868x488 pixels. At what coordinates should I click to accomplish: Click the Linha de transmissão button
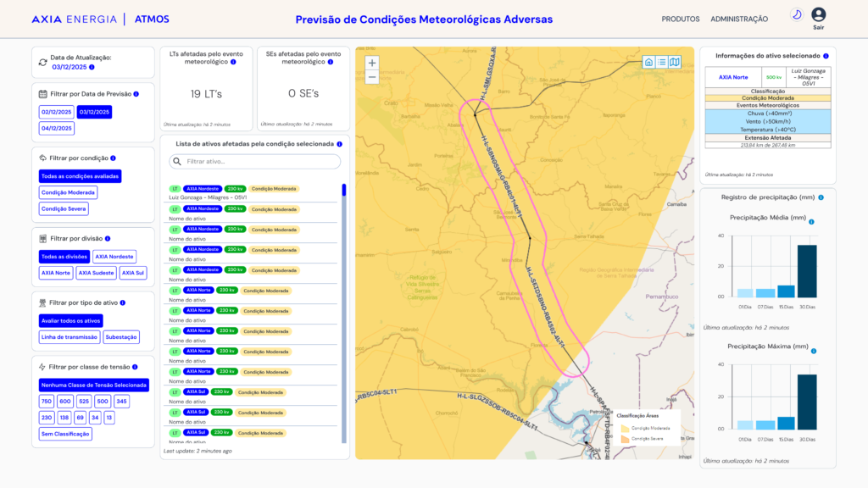70,337
